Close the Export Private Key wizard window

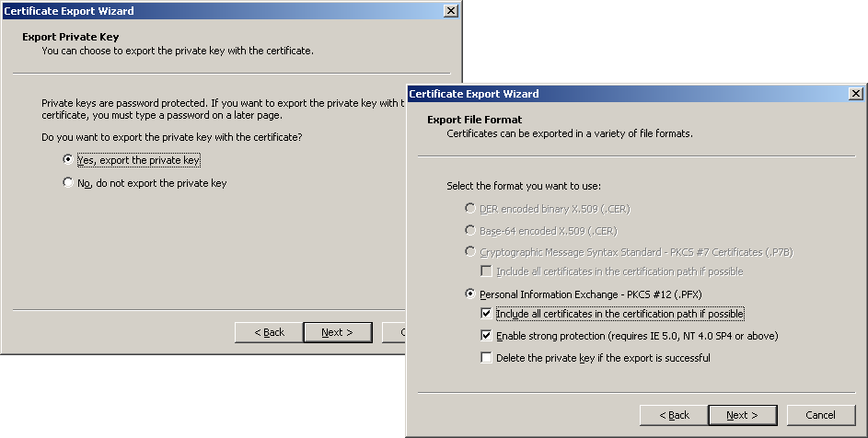coord(450,11)
